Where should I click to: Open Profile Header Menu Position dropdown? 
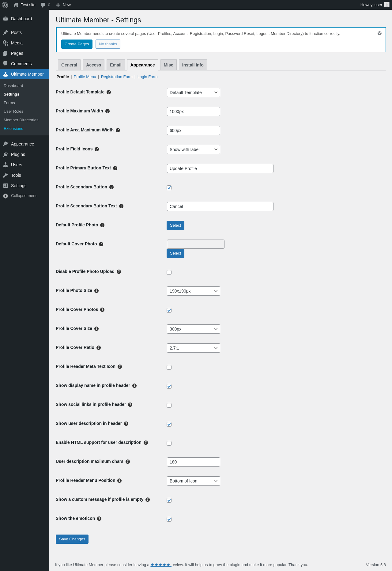point(194,481)
